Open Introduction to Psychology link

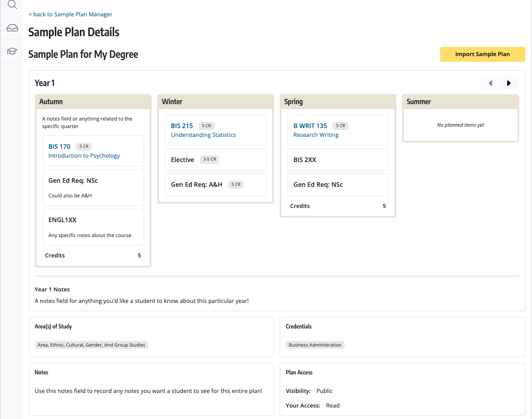[x=84, y=156]
